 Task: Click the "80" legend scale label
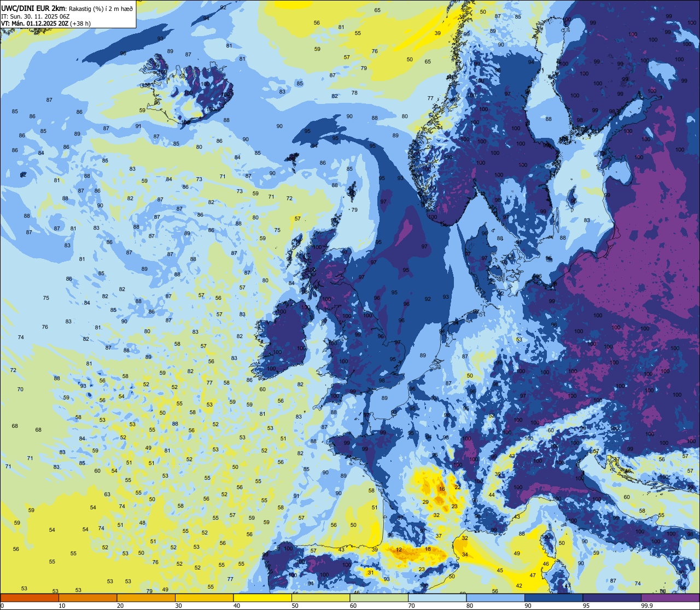click(470, 606)
